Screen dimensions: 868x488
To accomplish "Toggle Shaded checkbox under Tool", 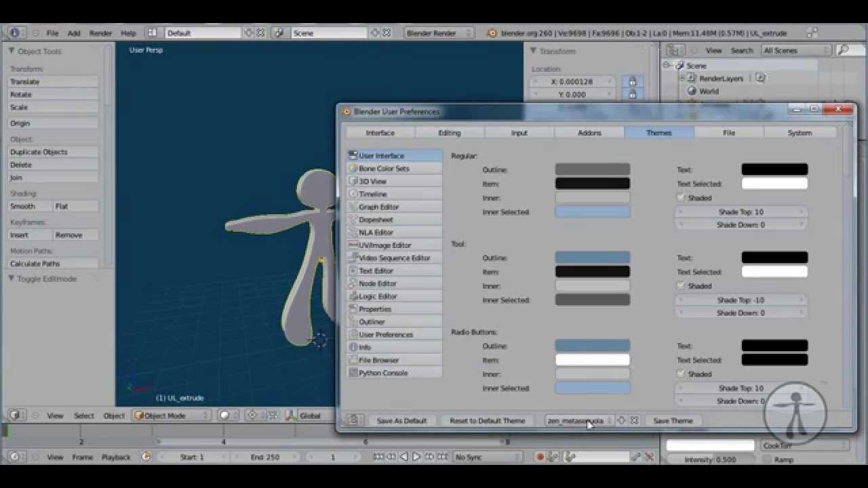I will click(x=681, y=286).
